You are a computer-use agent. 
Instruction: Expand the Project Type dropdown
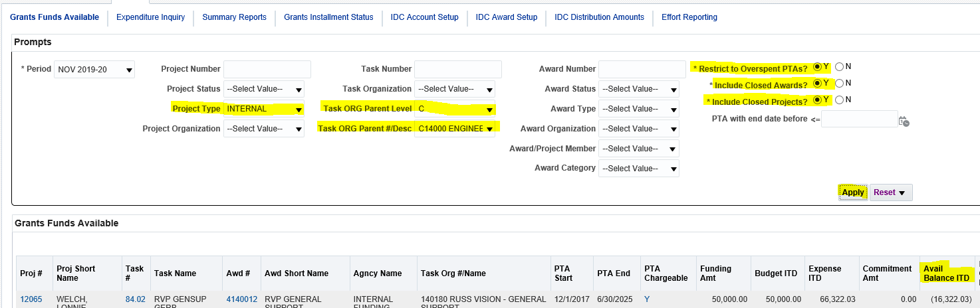(x=264, y=109)
